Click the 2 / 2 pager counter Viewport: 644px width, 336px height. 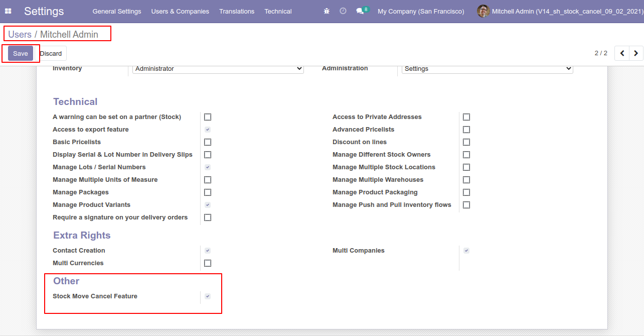pyautogui.click(x=601, y=53)
